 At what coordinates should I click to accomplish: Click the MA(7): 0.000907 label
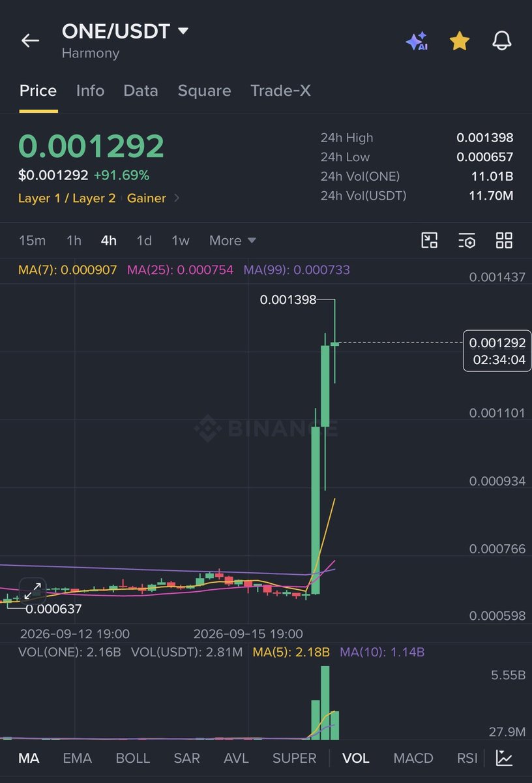pyautogui.click(x=68, y=269)
